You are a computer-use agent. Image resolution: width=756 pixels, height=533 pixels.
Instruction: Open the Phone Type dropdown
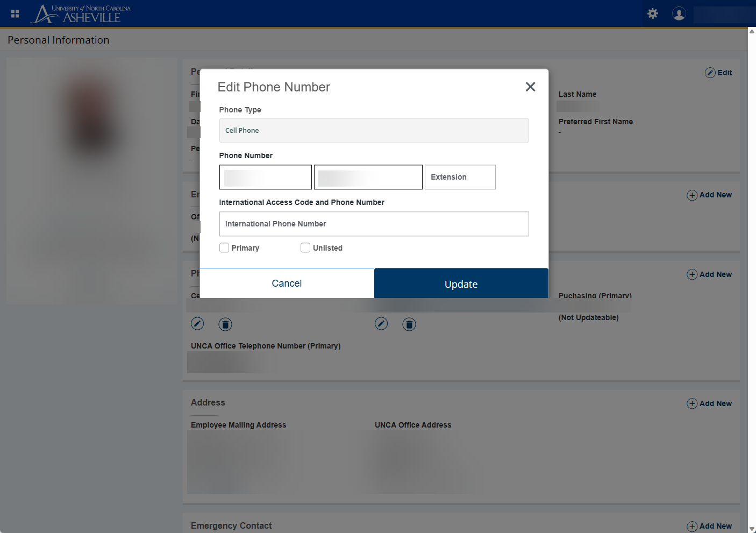[374, 131]
